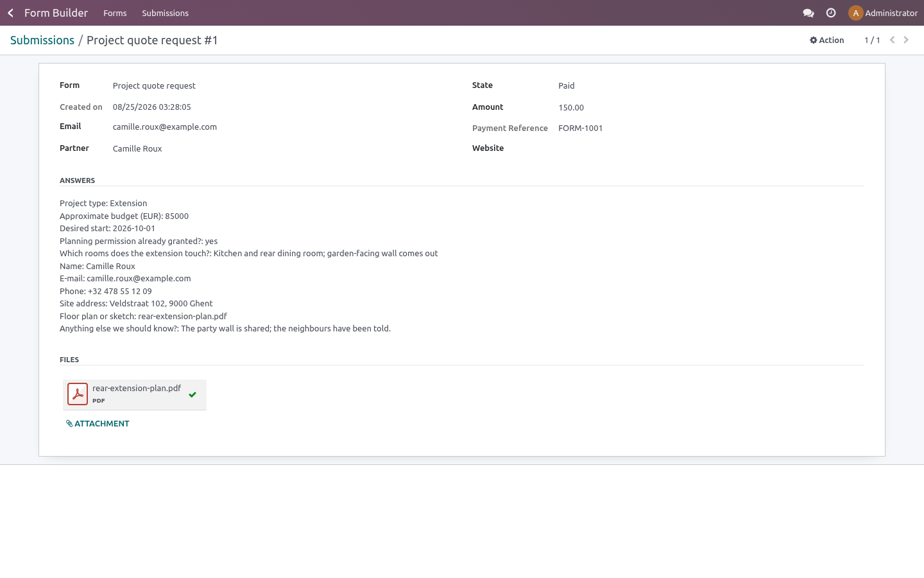Open the conversations chat icon

(x=809, y=13)
